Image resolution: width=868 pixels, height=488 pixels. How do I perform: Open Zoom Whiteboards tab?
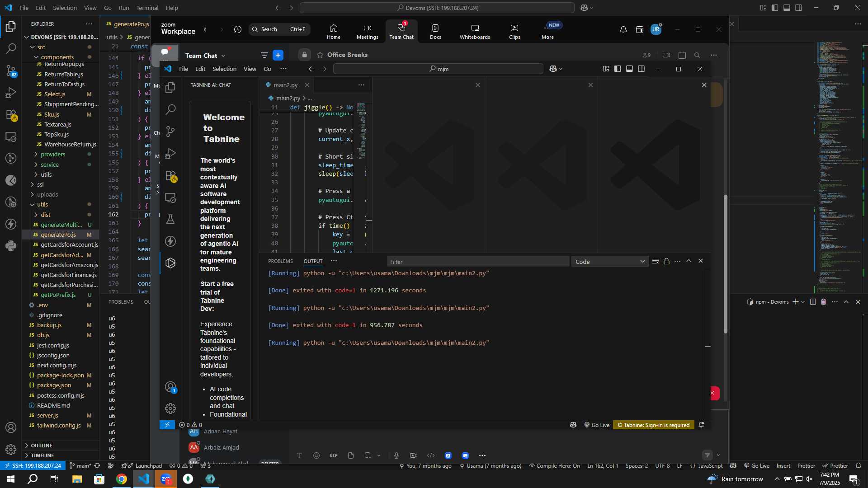475,32
